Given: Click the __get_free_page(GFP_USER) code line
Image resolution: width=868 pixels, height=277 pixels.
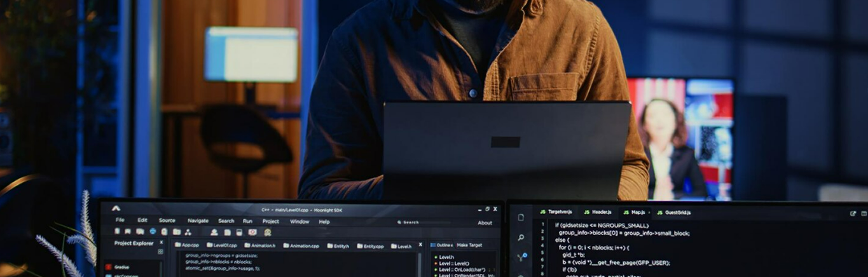Looking at the screenshot, I should click(617, 262).
